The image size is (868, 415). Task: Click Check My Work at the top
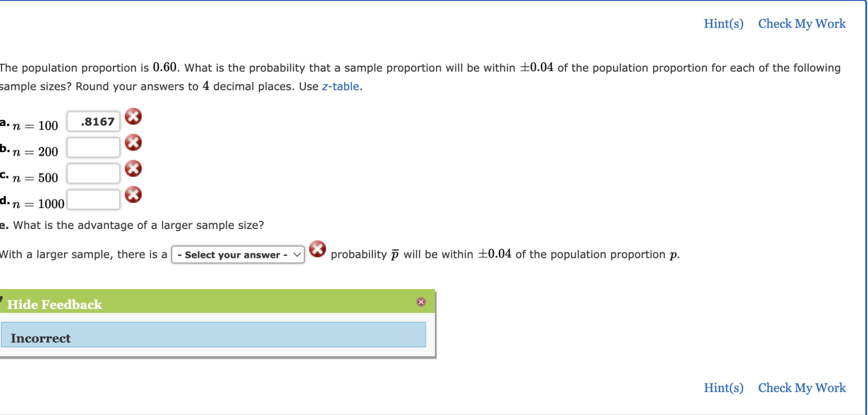802,23
